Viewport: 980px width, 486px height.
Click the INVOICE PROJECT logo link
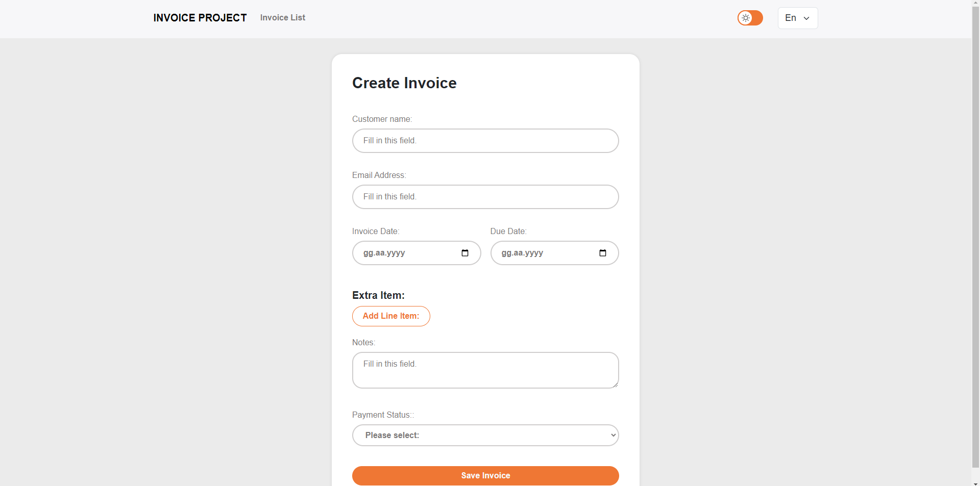(200, 18)
